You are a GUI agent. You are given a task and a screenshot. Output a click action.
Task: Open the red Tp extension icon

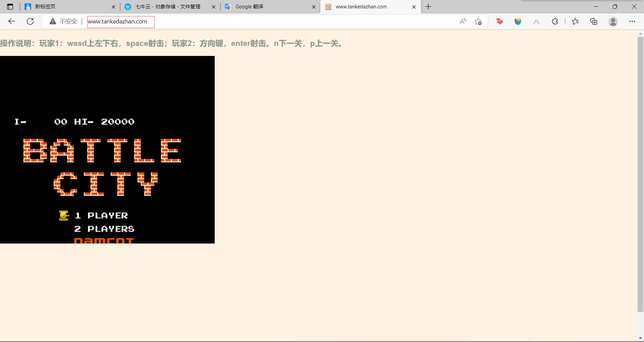point(499,21)
